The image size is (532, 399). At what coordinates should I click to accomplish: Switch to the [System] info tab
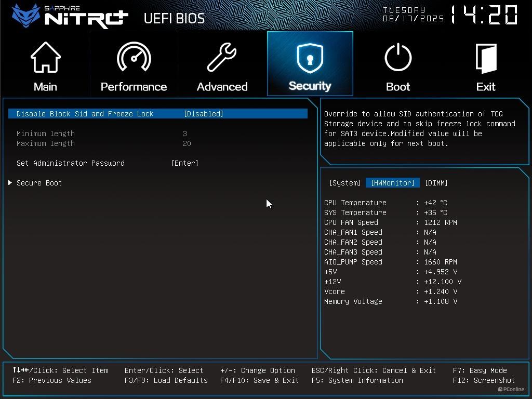pos(345,183)
